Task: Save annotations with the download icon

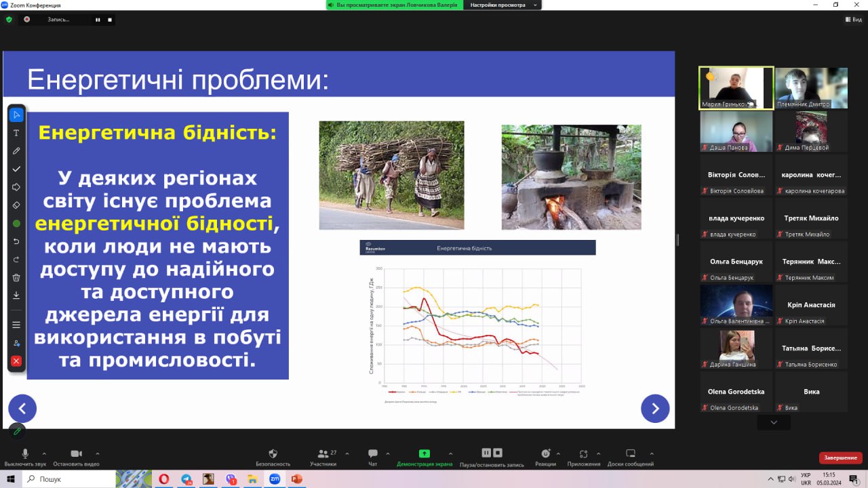Action: (x=16, y=296)
